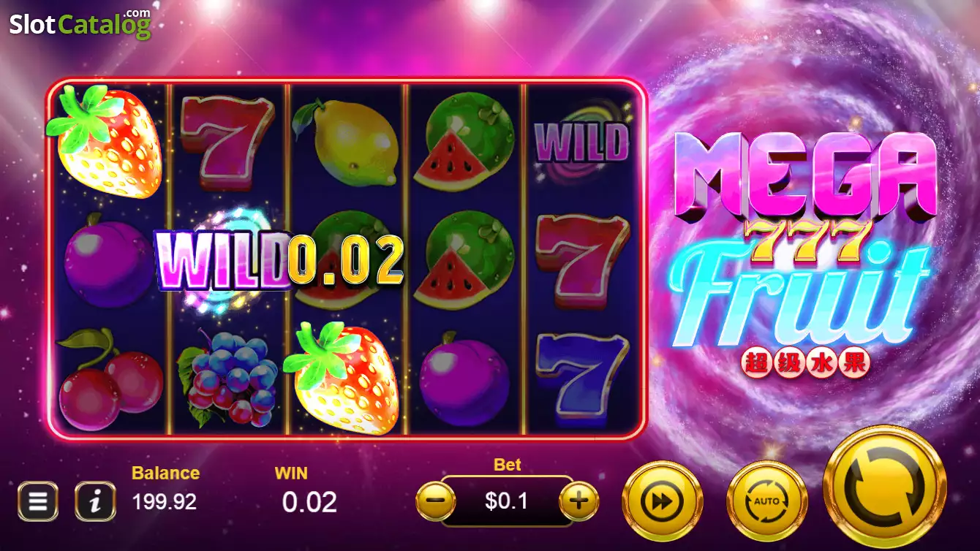Enable turbo fast-forward spin mode

(x=663, y=502)
